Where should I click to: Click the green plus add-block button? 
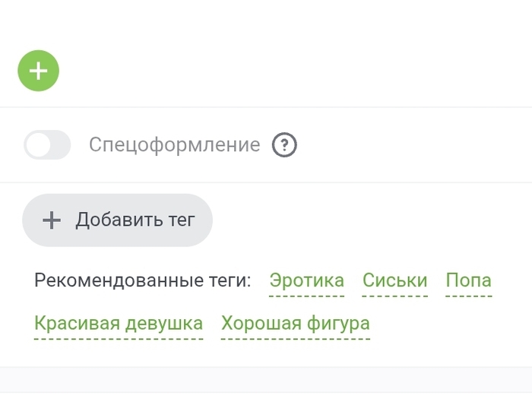38,71
